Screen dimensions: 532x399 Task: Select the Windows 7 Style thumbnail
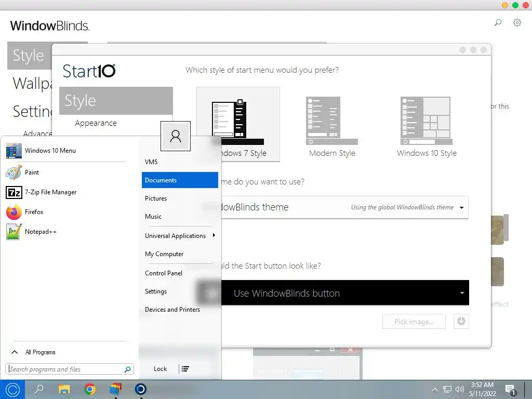(x=238, y=124)
